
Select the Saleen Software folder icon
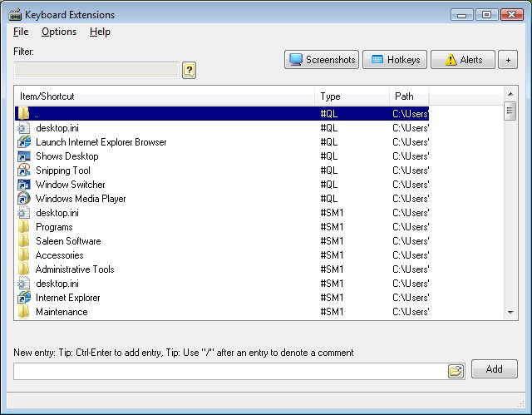(24, 240)
